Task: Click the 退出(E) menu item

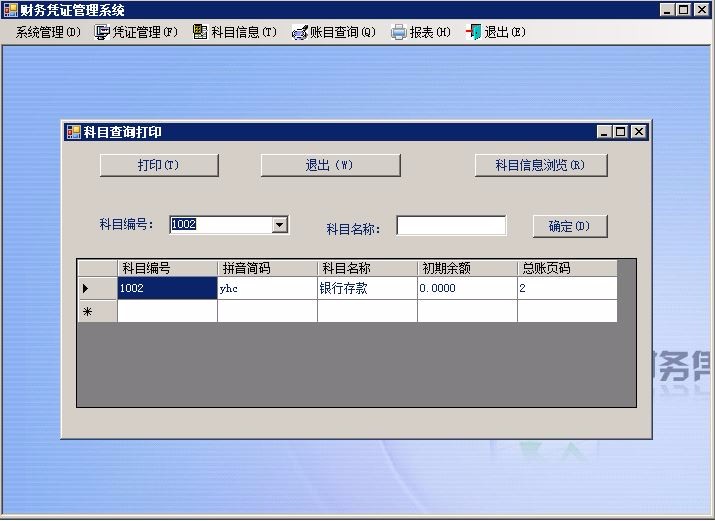Action: 496,32
